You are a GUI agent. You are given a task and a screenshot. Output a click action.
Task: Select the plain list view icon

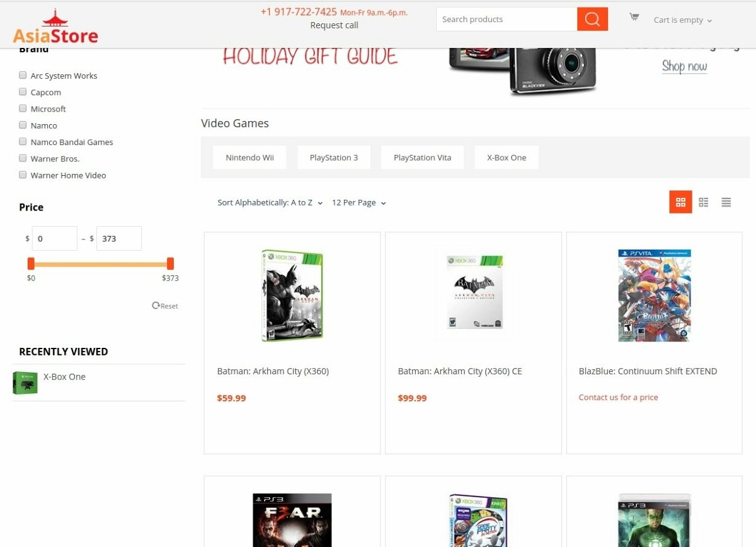click(x=726, y=202)
